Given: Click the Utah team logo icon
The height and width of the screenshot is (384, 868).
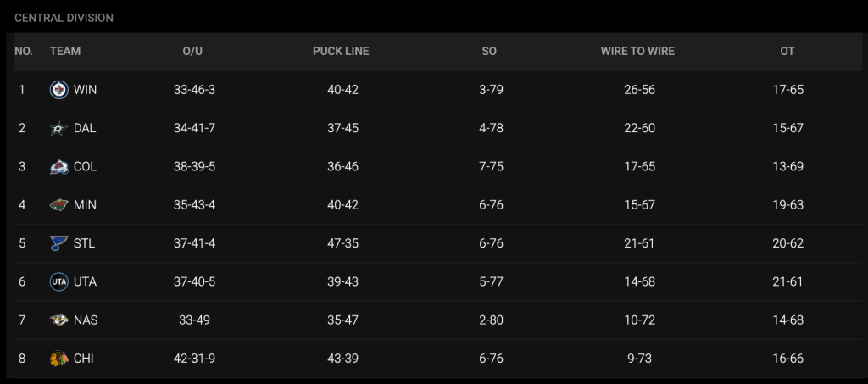Looking at the screenshot, I should pos(58,281).
